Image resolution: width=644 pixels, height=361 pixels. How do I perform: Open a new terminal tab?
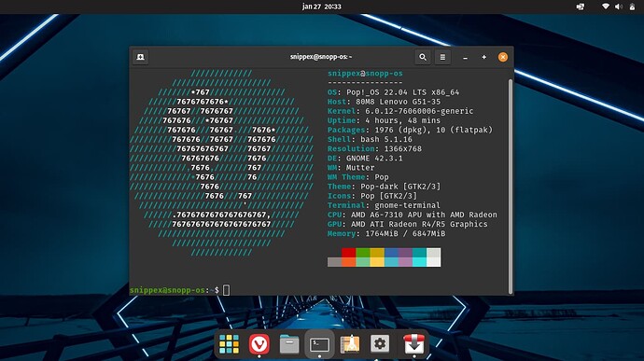[x=140, y=57]
